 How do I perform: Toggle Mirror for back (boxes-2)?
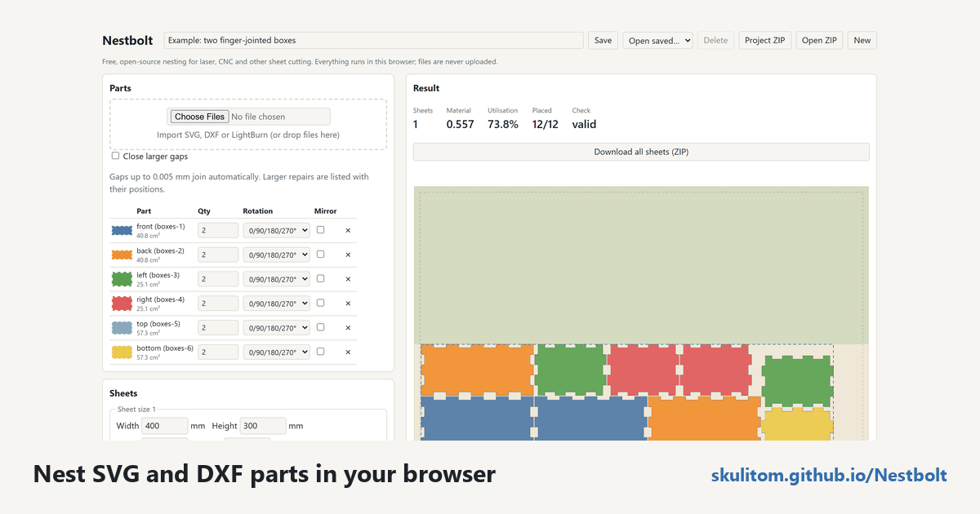[320, 254]
